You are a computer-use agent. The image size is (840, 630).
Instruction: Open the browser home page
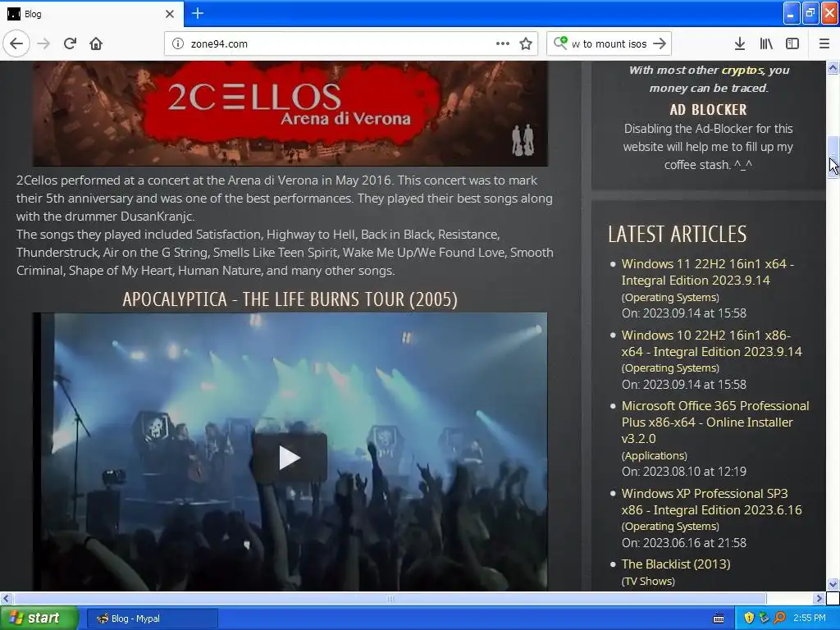pyautogui.click(x=96, y=43)
